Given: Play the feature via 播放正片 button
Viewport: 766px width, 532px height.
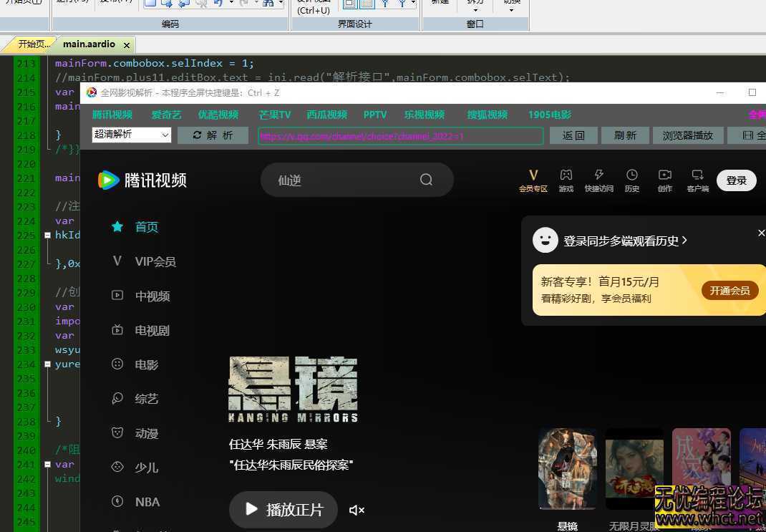Looking at the screenshot, I should point(283,510).
